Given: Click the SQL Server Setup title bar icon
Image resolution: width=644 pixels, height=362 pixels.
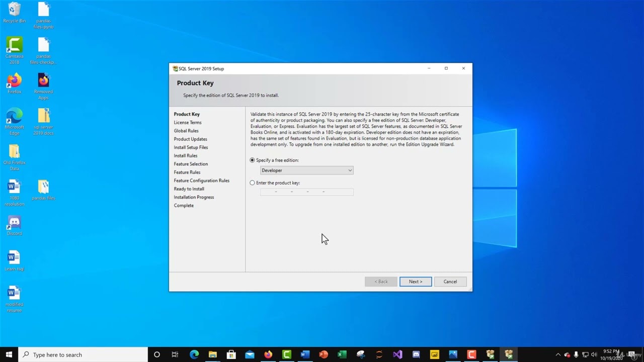Looking at the screenshot, I should [x=175, y=69].
